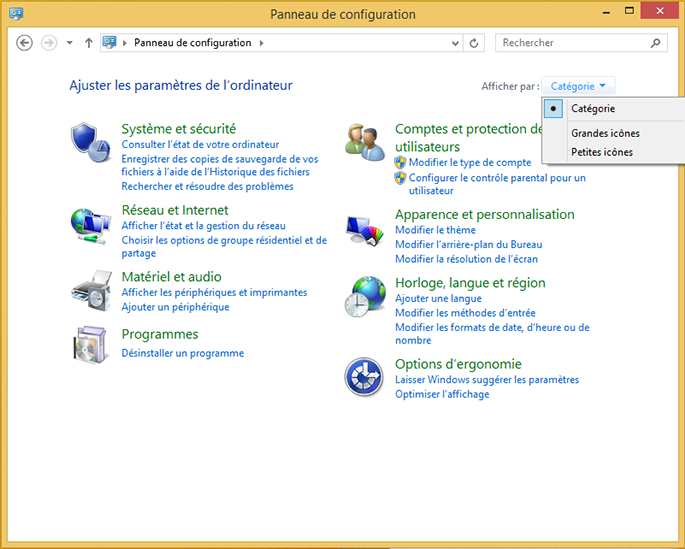685x549 pixels.
Task: Click shield icon beside Configurer le contrôle parental
Action: point(400,178)
